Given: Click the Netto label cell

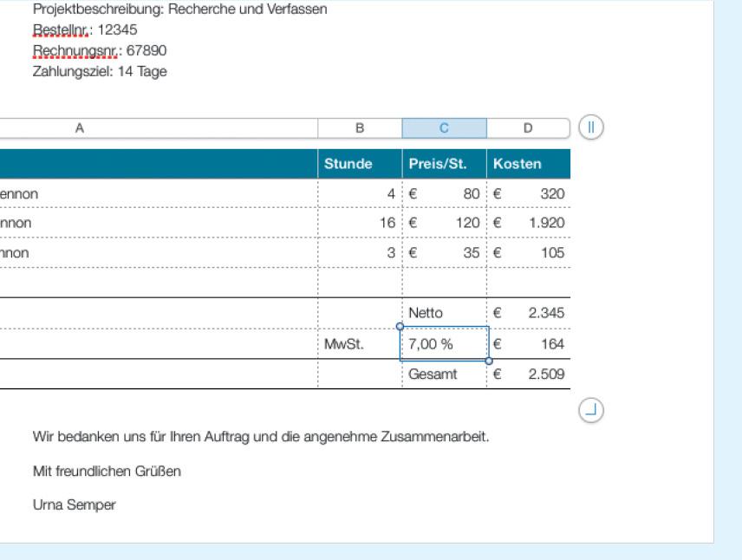Looking at the screenshot, I should (x=445, y=313).
